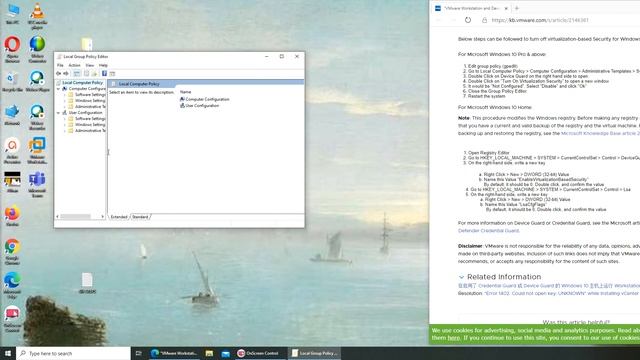Expand Software Settings under User Configuration
This screenshot has height=360, width=640.
click(x=64, y=119)
